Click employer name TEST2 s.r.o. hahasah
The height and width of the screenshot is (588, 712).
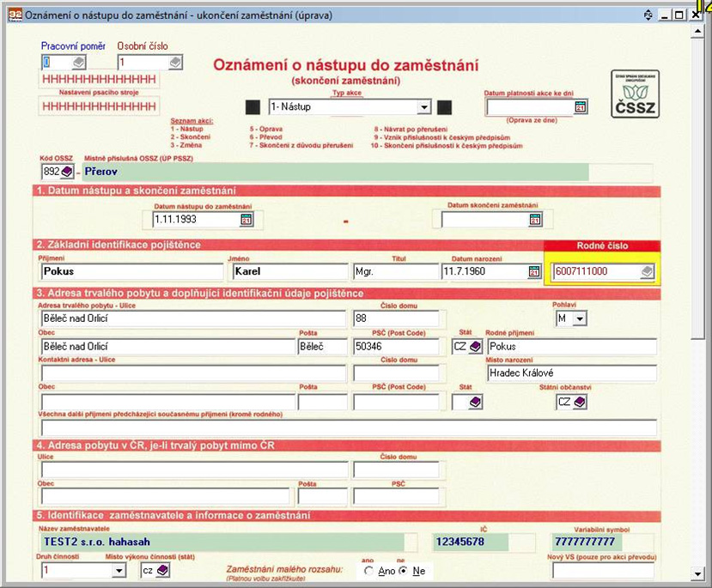point(97,542)
